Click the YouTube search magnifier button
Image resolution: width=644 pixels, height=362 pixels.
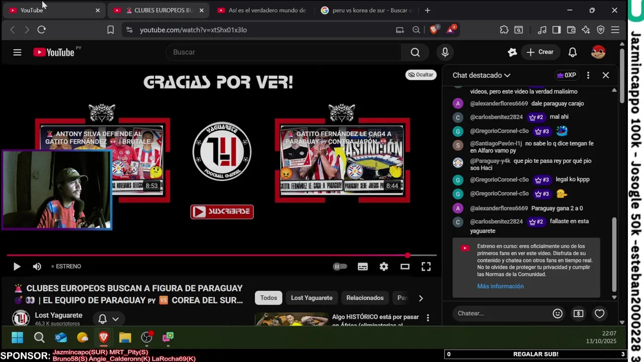(415, 52)
